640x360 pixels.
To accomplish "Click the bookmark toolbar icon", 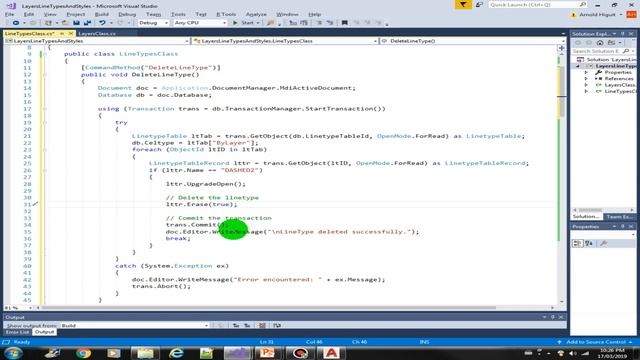I will click(344, 23).
